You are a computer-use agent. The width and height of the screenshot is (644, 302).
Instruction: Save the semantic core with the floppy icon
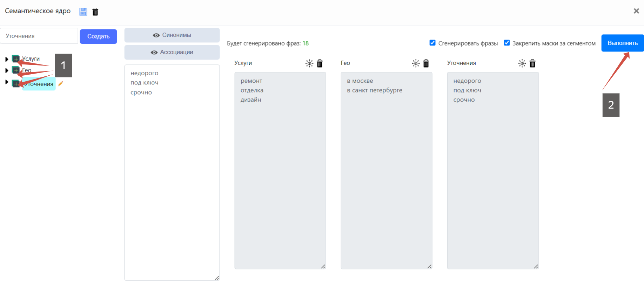(83, 12)
